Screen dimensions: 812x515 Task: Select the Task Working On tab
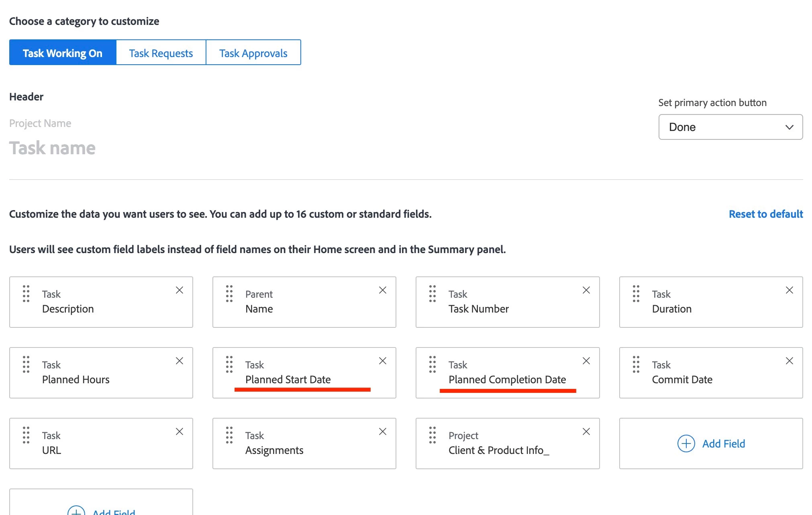click(63, 53)
